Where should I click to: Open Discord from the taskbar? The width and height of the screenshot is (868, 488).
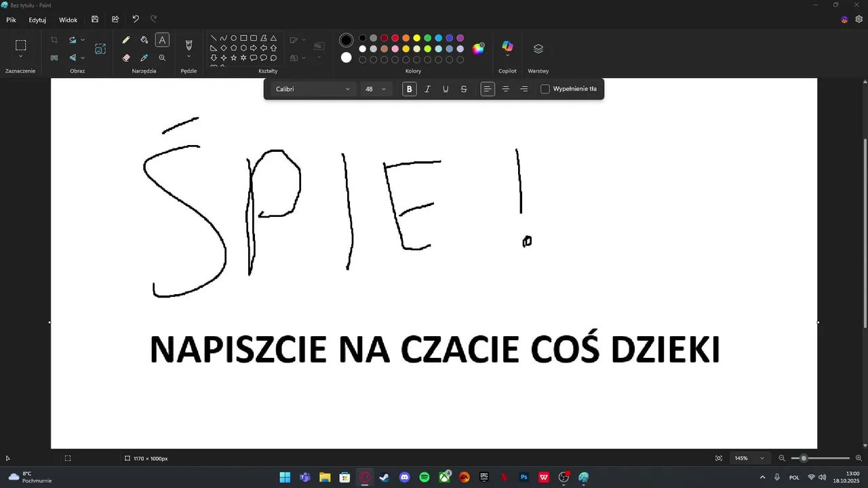pyautogui.click(x=405, y=477)
